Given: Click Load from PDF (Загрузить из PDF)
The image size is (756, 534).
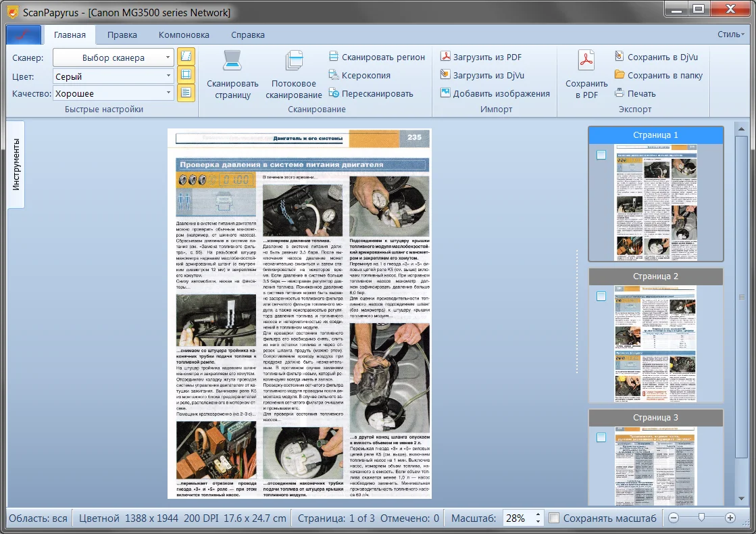Looking at the screenshot, I should (480, 57).
